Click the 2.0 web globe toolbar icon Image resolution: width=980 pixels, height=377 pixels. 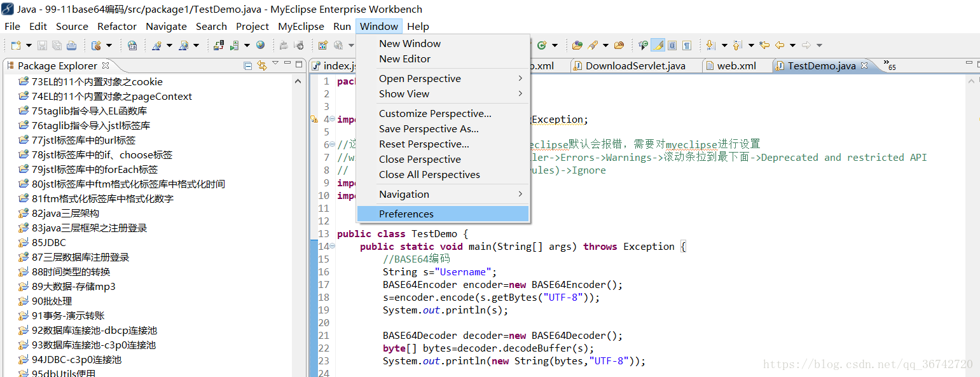[132, 45]
